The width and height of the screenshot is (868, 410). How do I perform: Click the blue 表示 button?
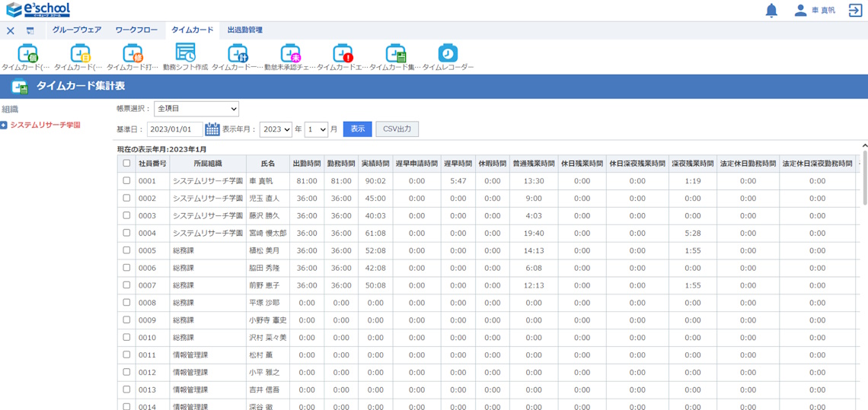pyautogui.click(x=357, y=129)
